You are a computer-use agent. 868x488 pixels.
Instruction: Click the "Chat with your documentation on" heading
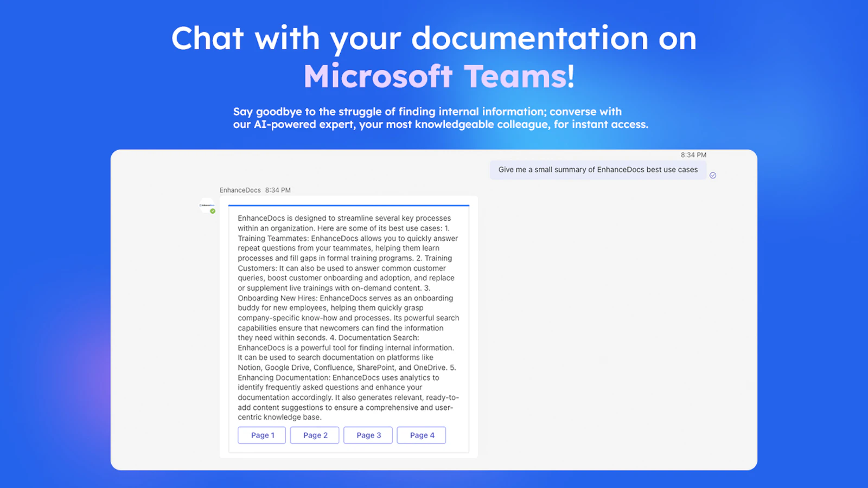tap(434, 38)
